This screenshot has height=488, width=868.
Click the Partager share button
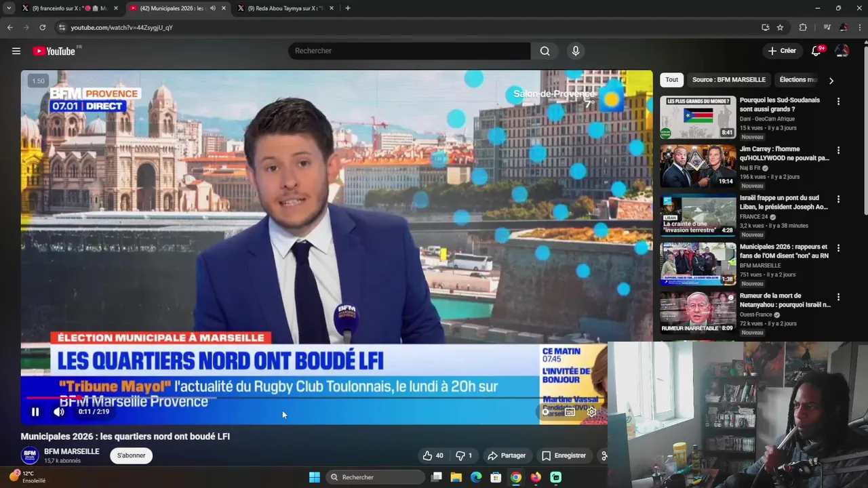point(507,455)
